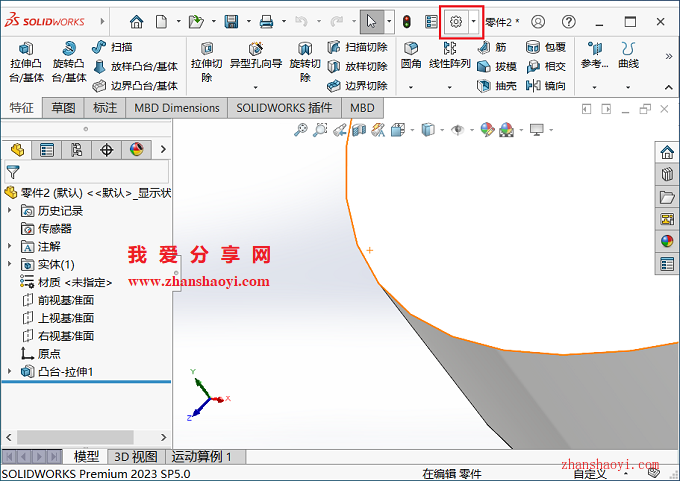This screenshot has height=481, width=680.
Task: Switch to the ConfigurationManager panel tab
Action: [76, 150]
